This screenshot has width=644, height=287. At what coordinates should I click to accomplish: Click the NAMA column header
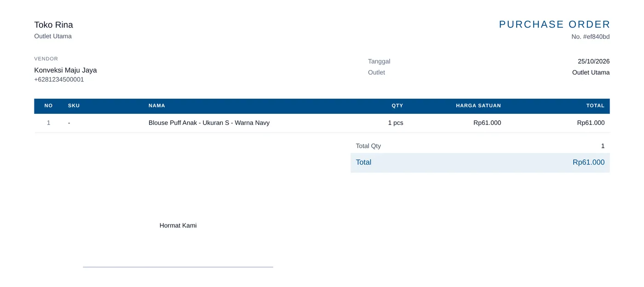coord(157,106)
